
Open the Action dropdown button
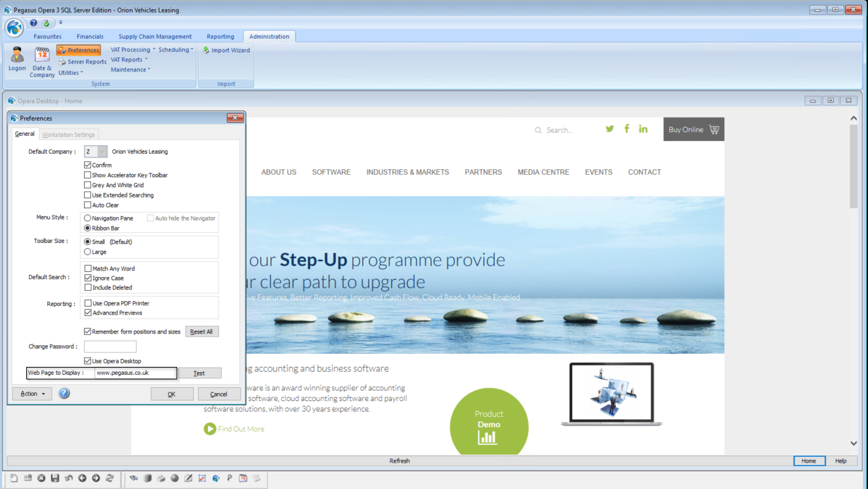[32, 394]
